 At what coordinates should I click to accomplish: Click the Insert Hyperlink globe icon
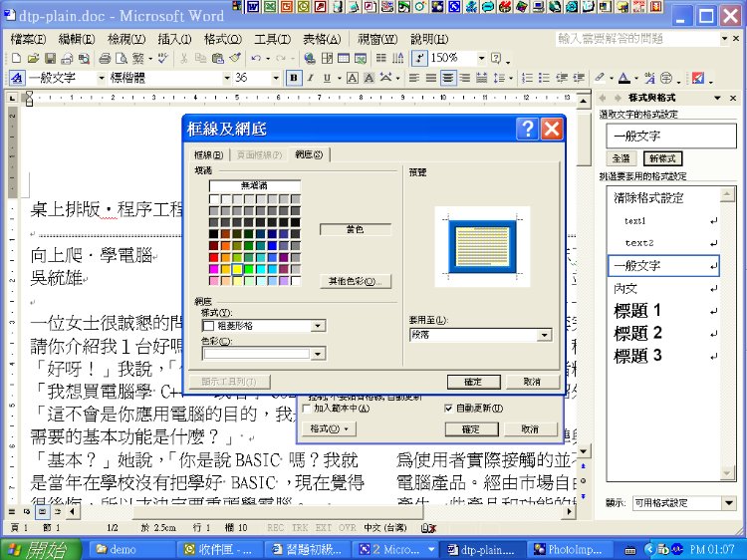point(309,58)
